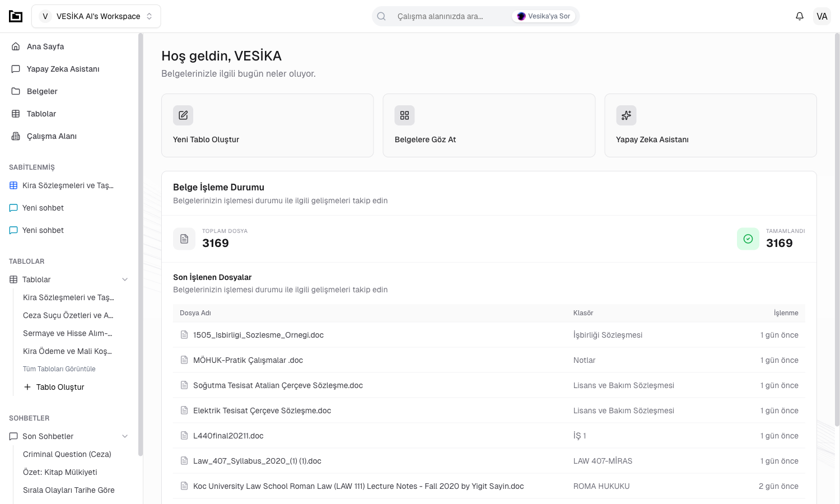840x504 pixels.
Task: Open Çalışma Alanı from sidebar
Action: pos(52,136)
